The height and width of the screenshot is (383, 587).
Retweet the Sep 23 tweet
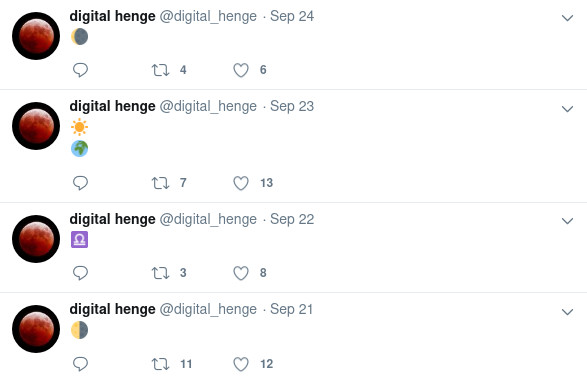coord(160,183)
